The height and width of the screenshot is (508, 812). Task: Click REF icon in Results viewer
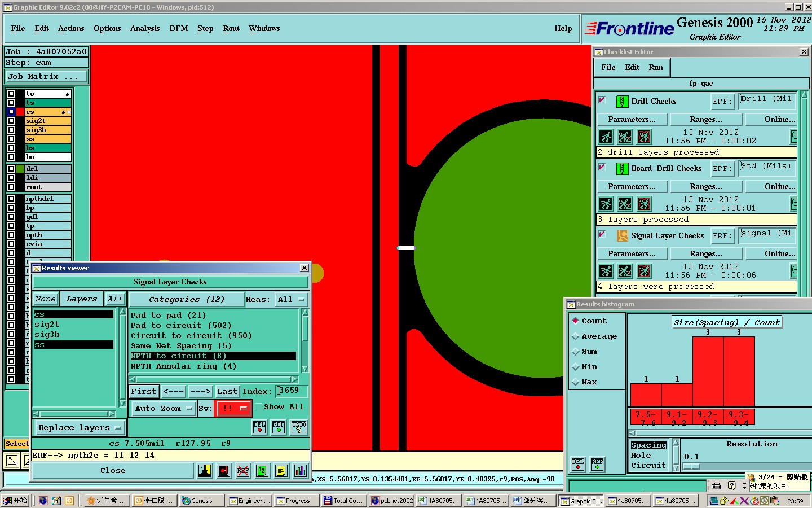[279, 427]
